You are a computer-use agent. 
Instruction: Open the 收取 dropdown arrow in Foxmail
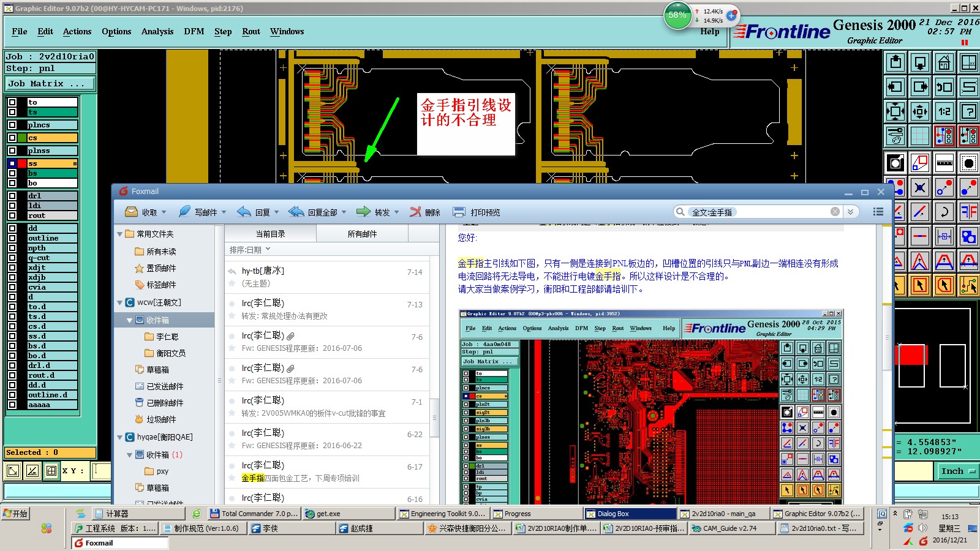[x=164, y=212]
